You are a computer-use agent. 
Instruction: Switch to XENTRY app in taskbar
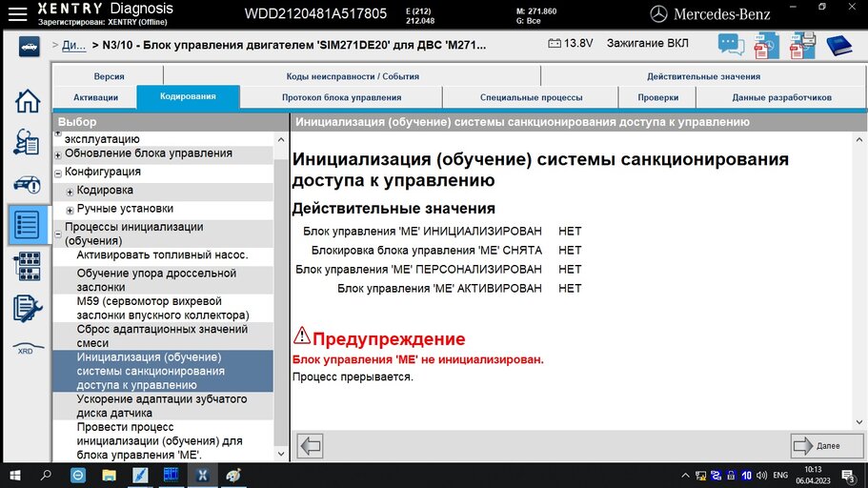[x=202, y=476]
